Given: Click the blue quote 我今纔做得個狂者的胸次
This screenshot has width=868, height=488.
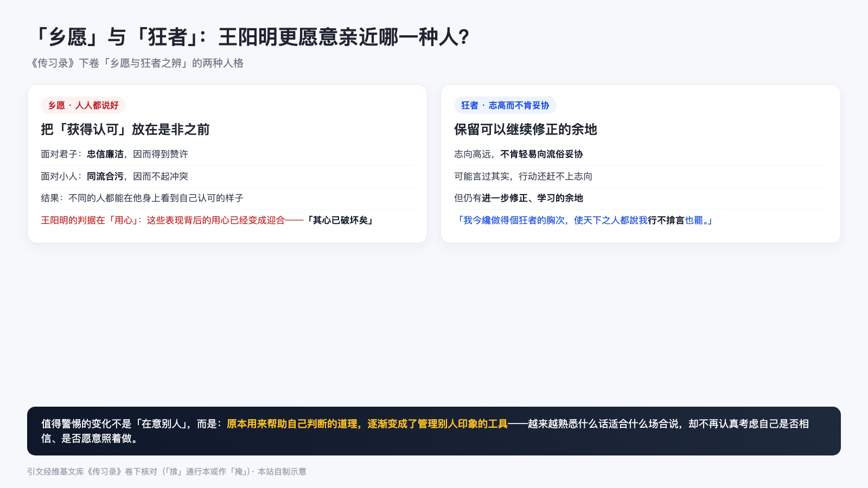Looking at the screenshot, I should (x=584, y=220).
